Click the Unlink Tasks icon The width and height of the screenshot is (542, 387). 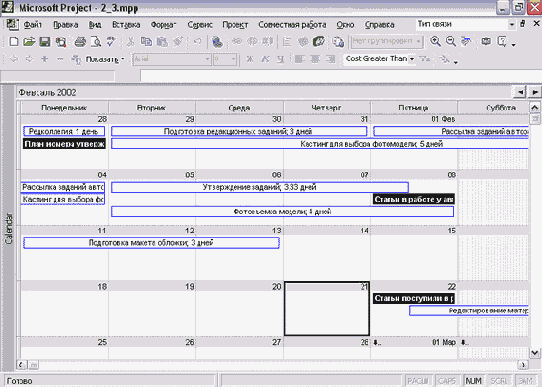253,42
